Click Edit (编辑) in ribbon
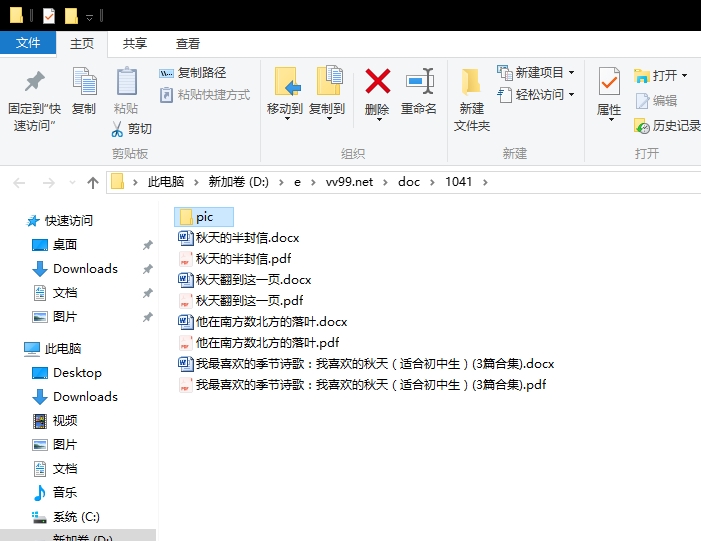This screenshot has height=541, width=701. [656, 101]
